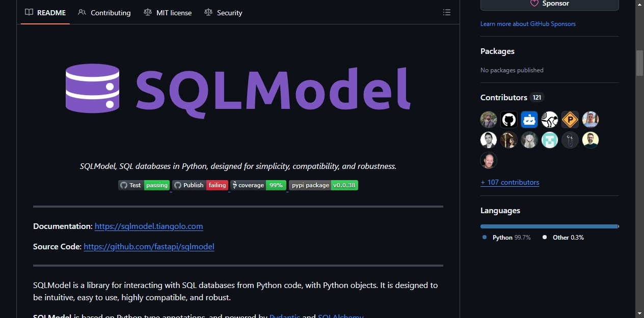Screen dimensions: 644x318
Task: Open the + 107 contributors link
Action: [x=509, y=182]
